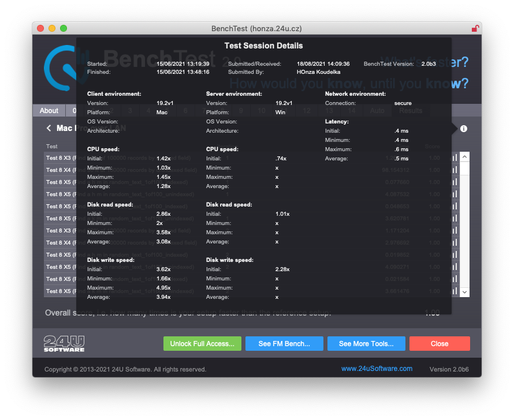Viewport: 514px width, 420px height.
Task: Click submitter name "HOnza Koudelka"
Action: point(319,72)
